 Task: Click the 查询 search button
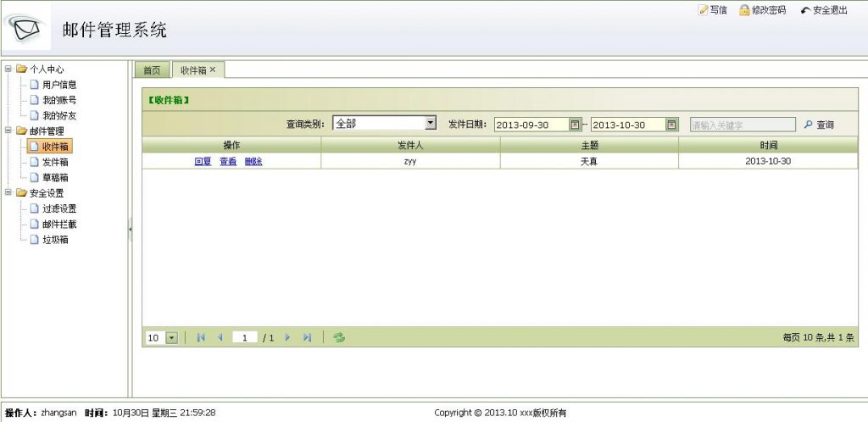tap(820, 125)
